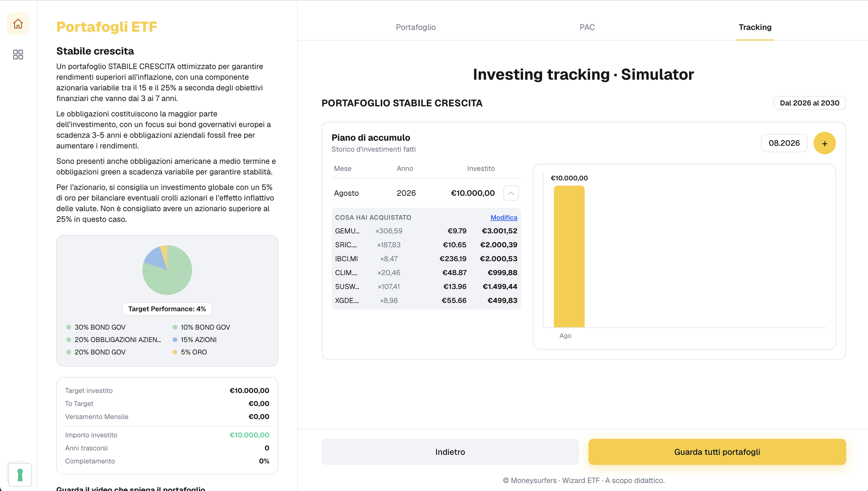
Task: Click the Piano di accumulo heading
Action: tap(371, 138)
